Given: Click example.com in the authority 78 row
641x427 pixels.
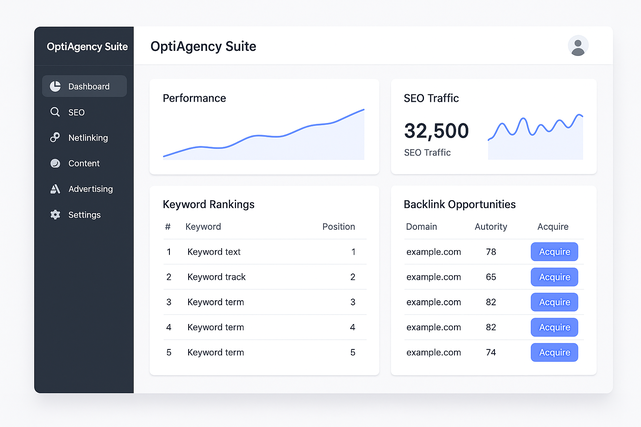Looking at the screenshot, I should click(434, 252).
